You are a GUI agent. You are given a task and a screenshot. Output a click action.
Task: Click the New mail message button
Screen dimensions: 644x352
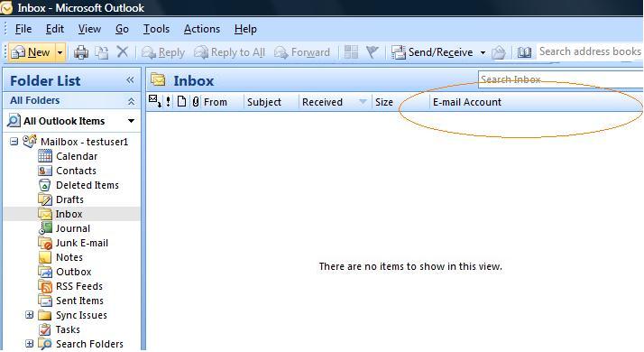click(x=31, y=52)
